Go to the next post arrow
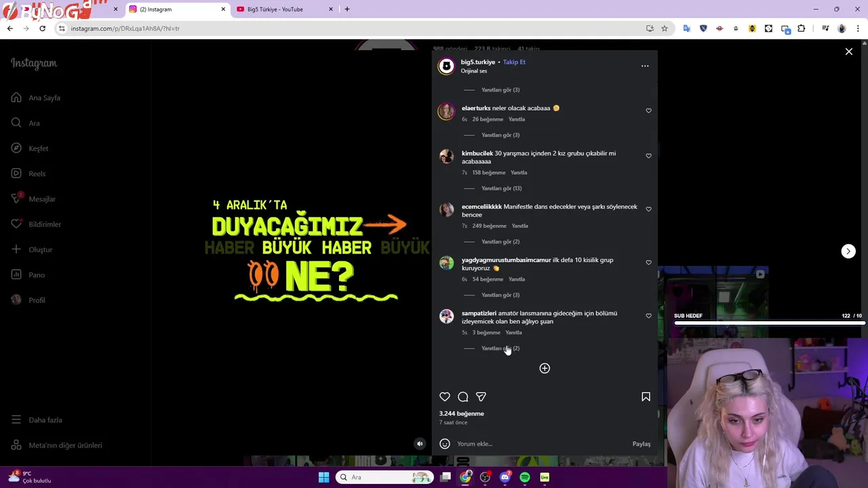Image resolution: width=868 pixels, height=488 pixels. coord(848,251)
